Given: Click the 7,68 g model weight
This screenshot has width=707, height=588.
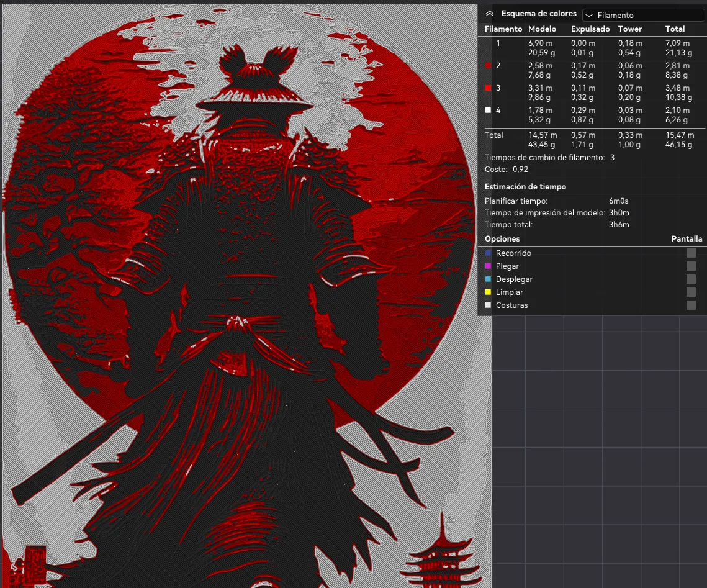Looking at the screenshot, I should coord(539,75).
